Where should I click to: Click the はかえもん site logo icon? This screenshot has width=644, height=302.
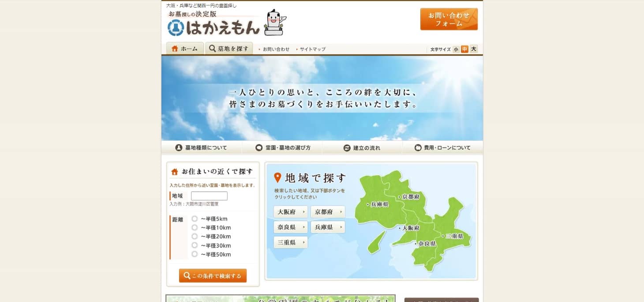[176, 27]
